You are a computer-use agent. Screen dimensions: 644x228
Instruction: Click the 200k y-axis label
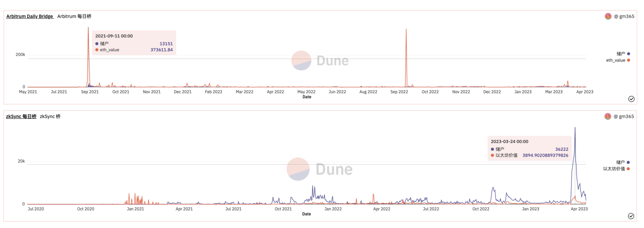[20, 55]
